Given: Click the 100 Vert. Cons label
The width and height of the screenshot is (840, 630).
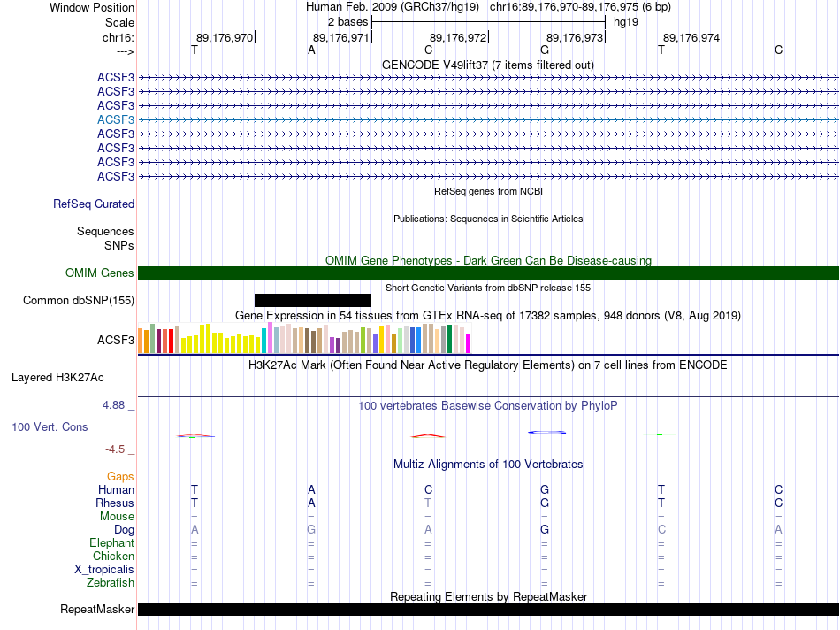Looking at the screenshot, I should 50,426.
